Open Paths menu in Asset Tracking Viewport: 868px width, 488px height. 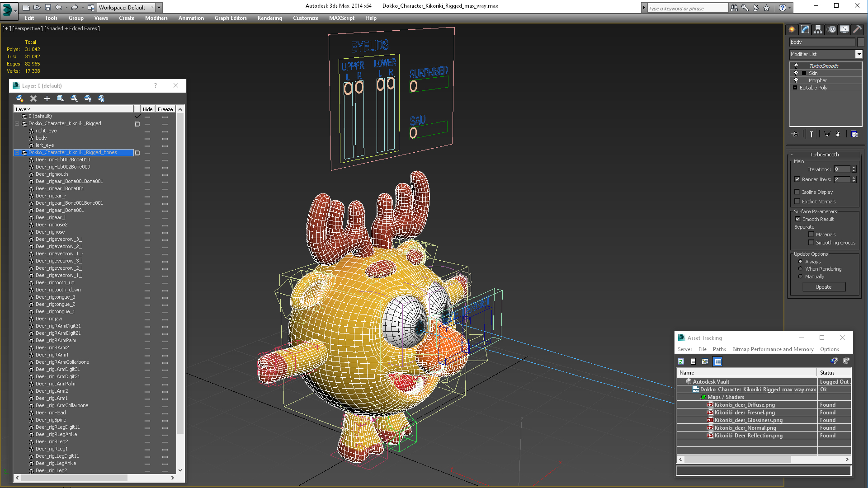[719, 349]
